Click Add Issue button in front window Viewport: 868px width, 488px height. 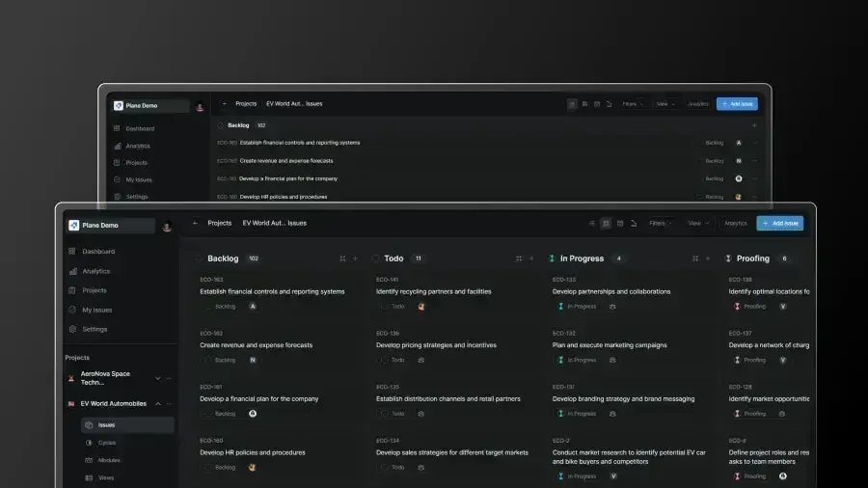780,224
